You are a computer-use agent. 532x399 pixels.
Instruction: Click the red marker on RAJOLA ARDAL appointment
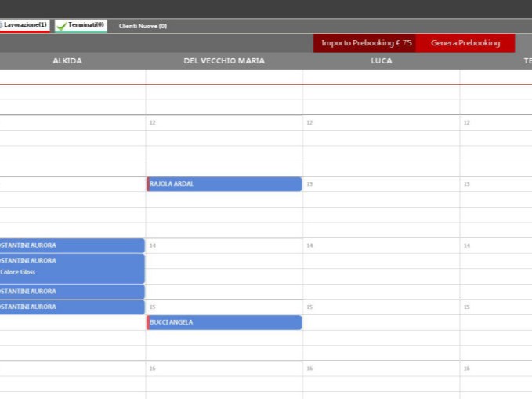[x=147, y=184]
